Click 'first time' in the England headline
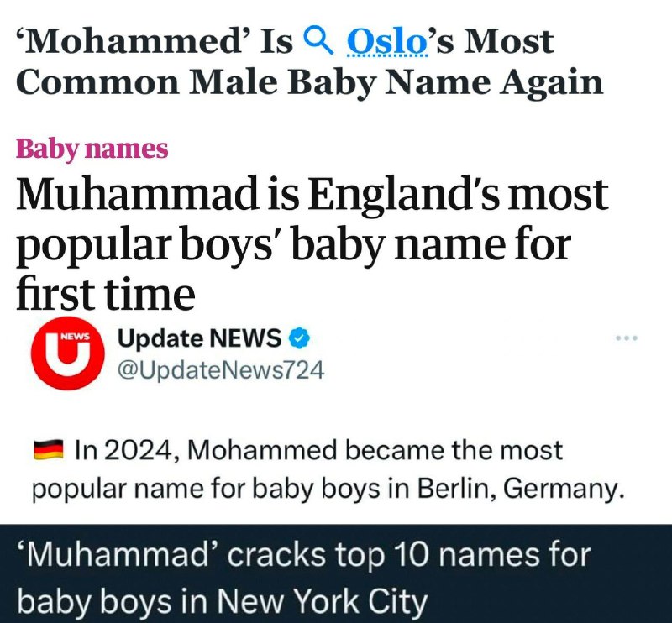672x623 pixels. tap(106, 293)
